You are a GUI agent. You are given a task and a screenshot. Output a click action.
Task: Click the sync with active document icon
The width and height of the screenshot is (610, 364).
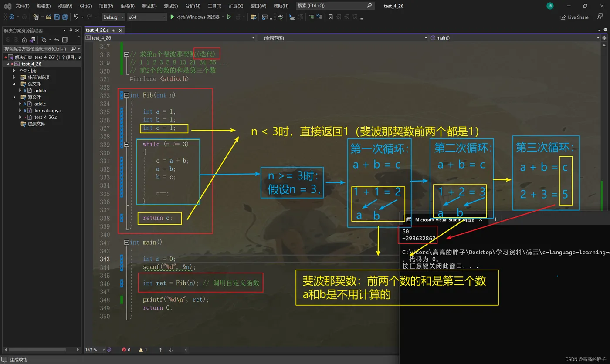click(57, 40)
